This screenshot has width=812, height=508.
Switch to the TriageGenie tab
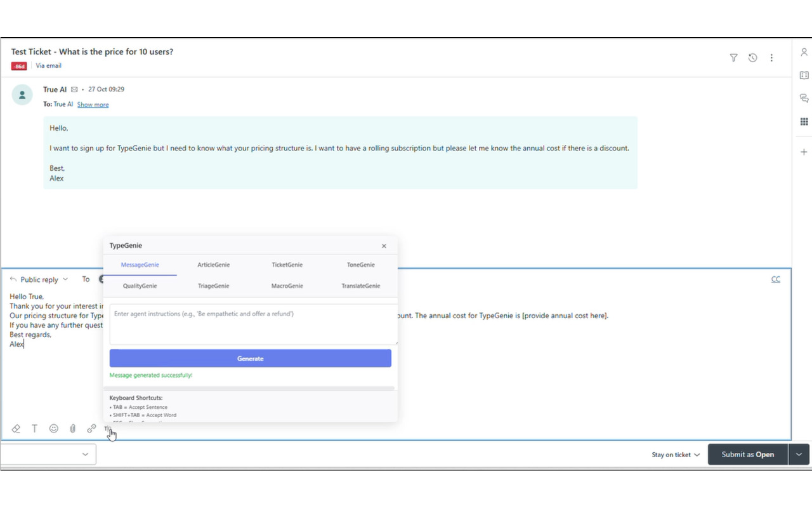[x=214, y=286]
